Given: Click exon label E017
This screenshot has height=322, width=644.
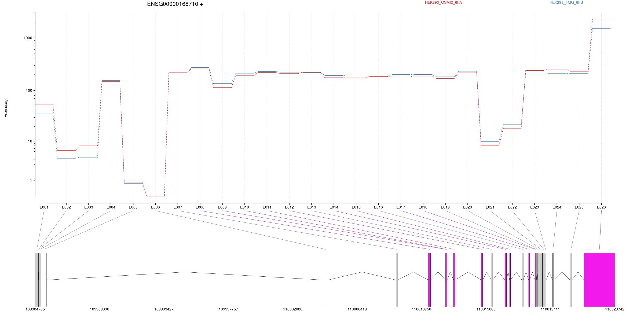Looking at the screenshot, I should [x=401, y=207].
